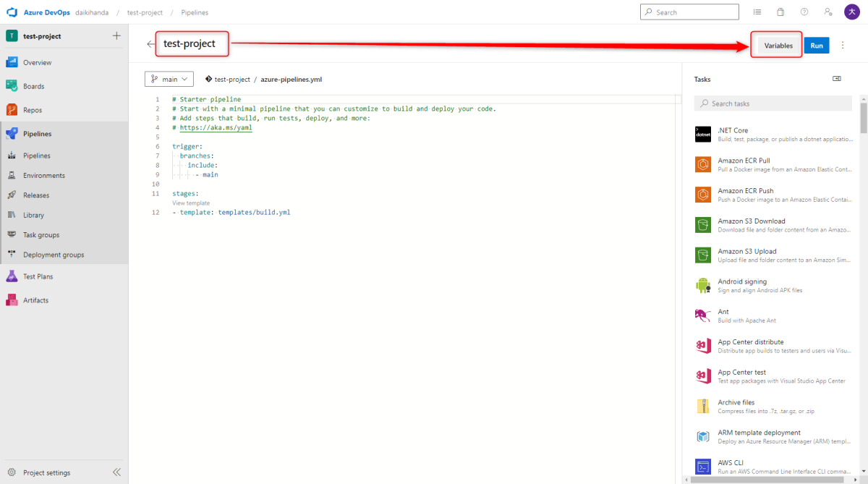Select the Ant task icon
The width and height of the screenshot is (868, 484).
[x=702, y=315]
